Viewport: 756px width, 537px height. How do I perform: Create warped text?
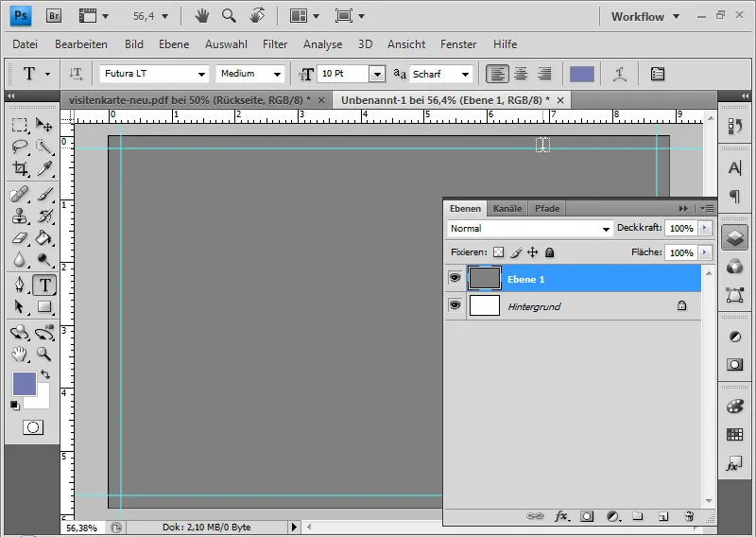point(620,74)
